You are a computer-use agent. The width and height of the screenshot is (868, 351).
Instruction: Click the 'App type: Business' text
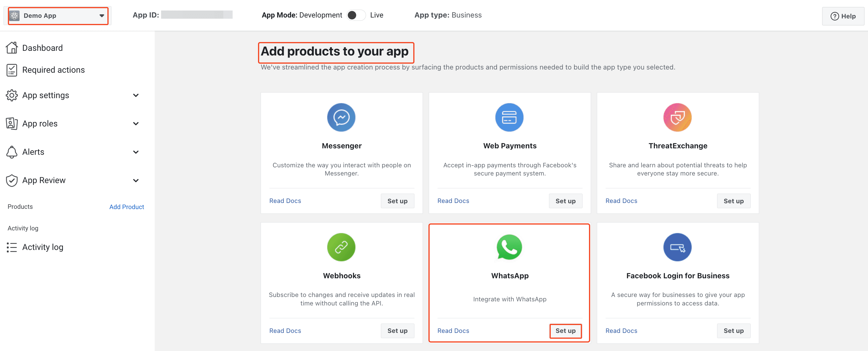click(448, 15)
